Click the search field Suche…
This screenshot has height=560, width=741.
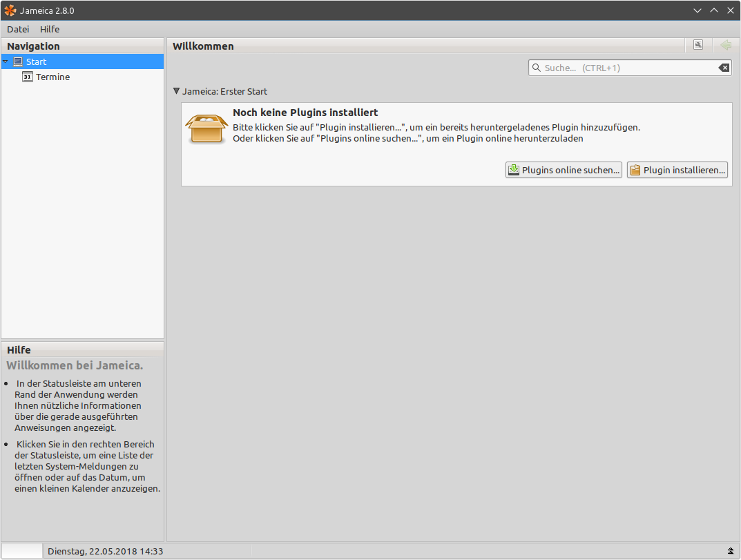[x=630, y=68]
